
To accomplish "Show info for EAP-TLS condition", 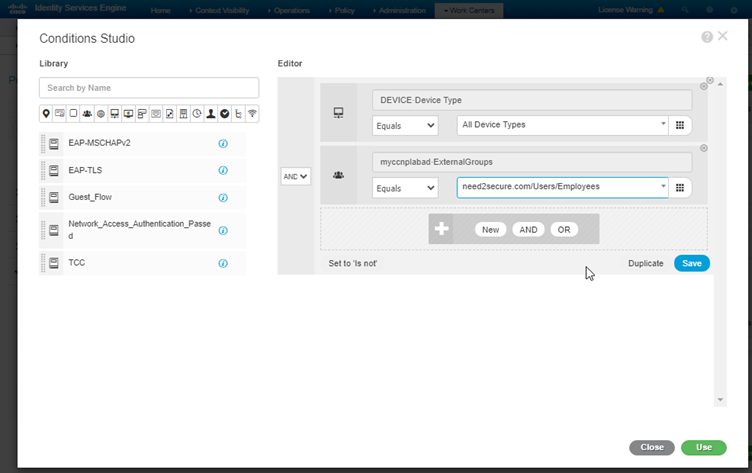I will (223, 170).
